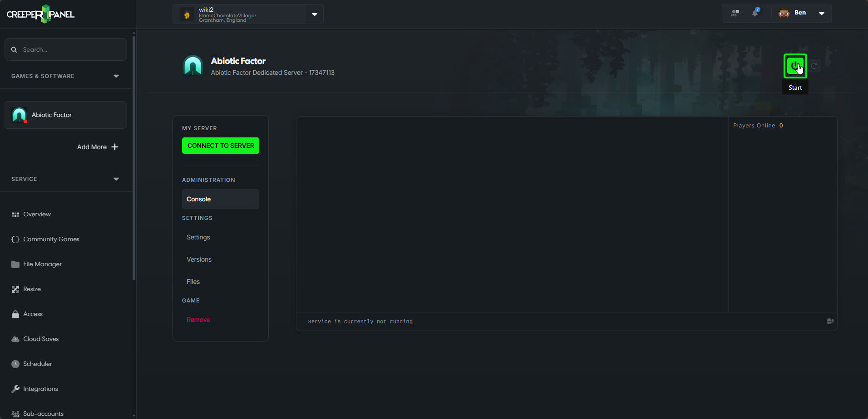Click Ben's avatar icon
The image size is (868, 419).
[x=784, y=13]
